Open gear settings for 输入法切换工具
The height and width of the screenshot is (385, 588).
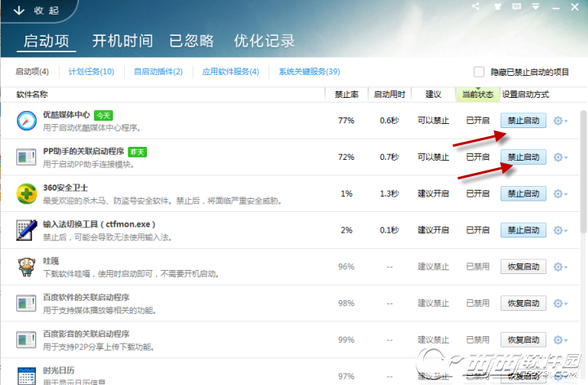[x=560, y=230]
